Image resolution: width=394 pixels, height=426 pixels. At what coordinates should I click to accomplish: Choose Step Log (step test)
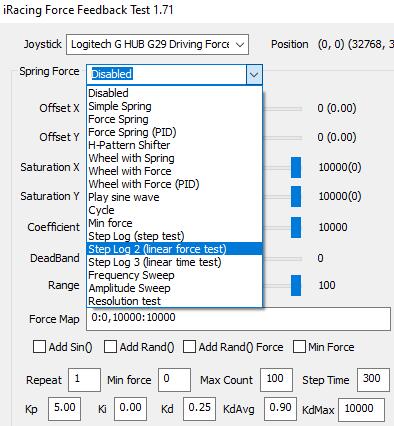pos(174,236)
